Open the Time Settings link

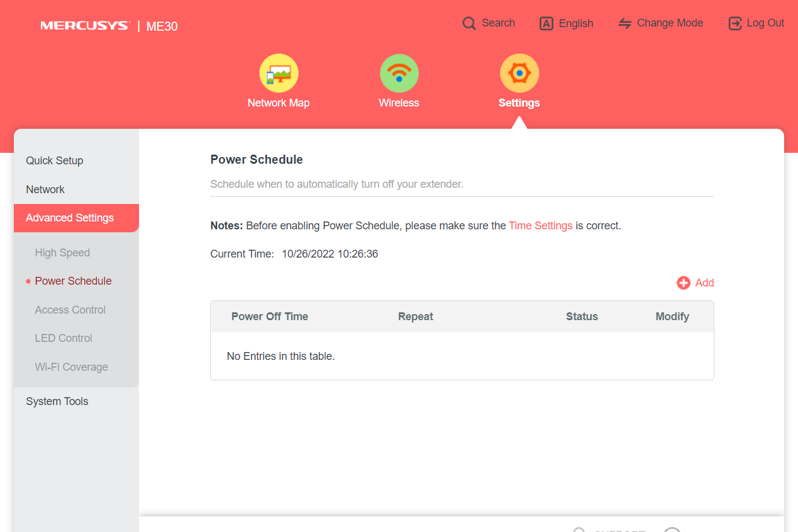pos(540,226)
